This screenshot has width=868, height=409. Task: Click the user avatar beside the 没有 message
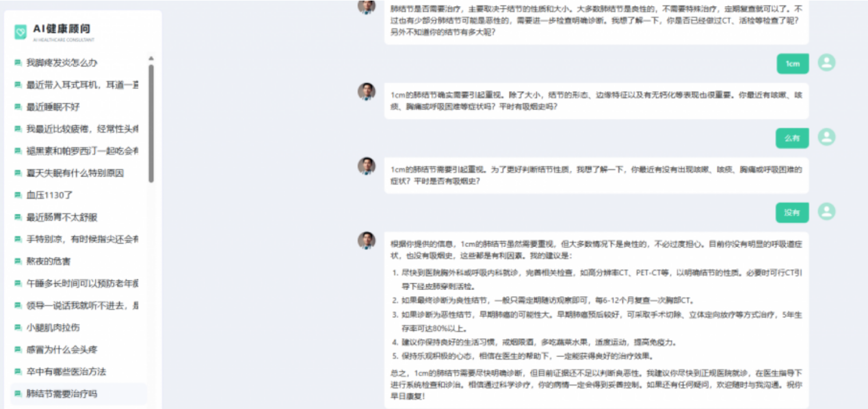826,211
